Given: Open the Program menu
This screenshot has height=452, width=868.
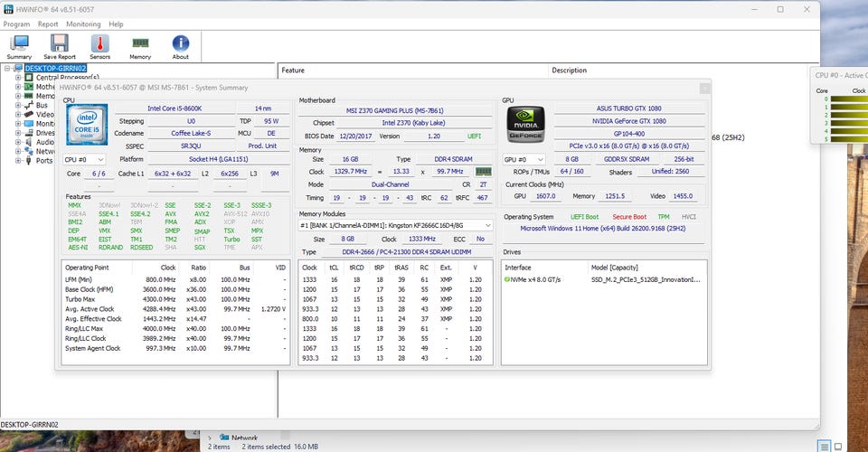Looking at the screenshot, I should tap(16, 24).
